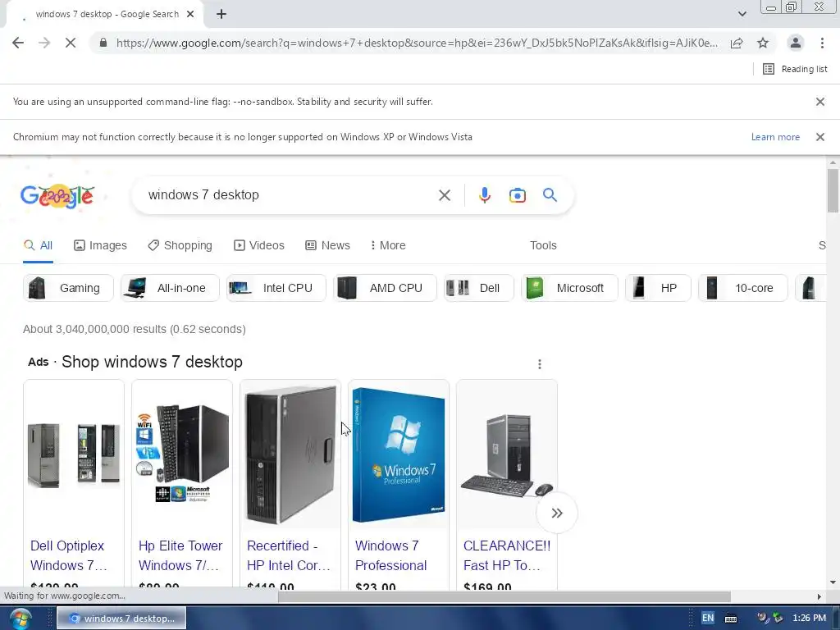Switch to the Shopping tab

click(x=180, y=245)
